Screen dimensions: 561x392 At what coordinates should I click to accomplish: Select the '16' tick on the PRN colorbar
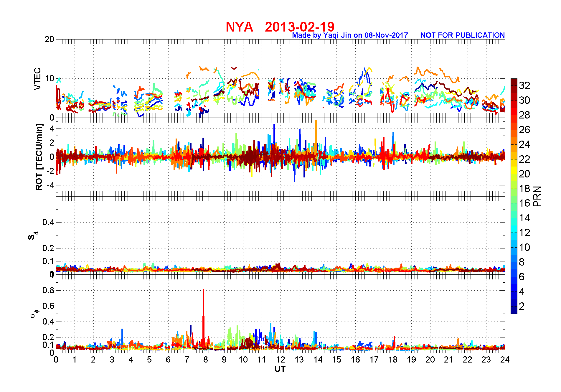524,203
